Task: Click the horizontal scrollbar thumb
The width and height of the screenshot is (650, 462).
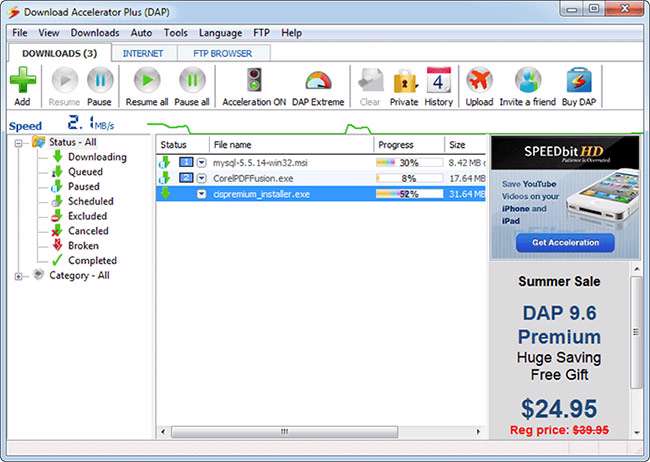Action: pyautogui.click(x=284, y=432)
